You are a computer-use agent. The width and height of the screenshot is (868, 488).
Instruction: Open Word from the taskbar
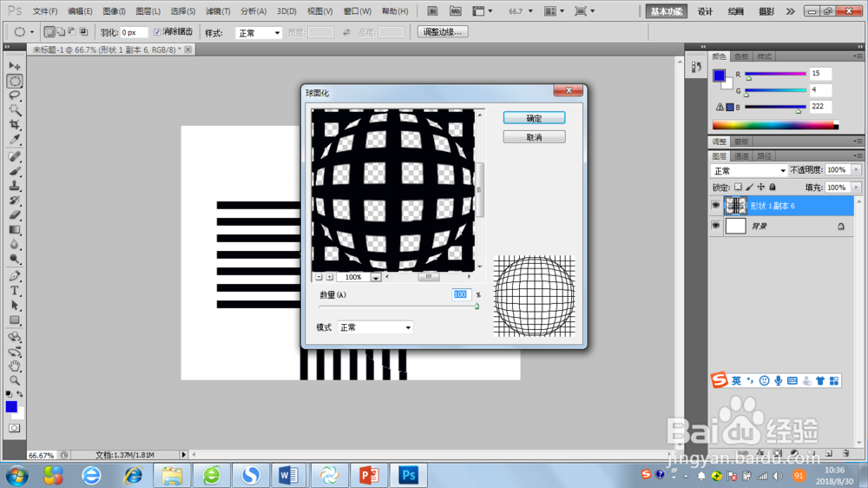pyautogui.click(x=288, y=475)
